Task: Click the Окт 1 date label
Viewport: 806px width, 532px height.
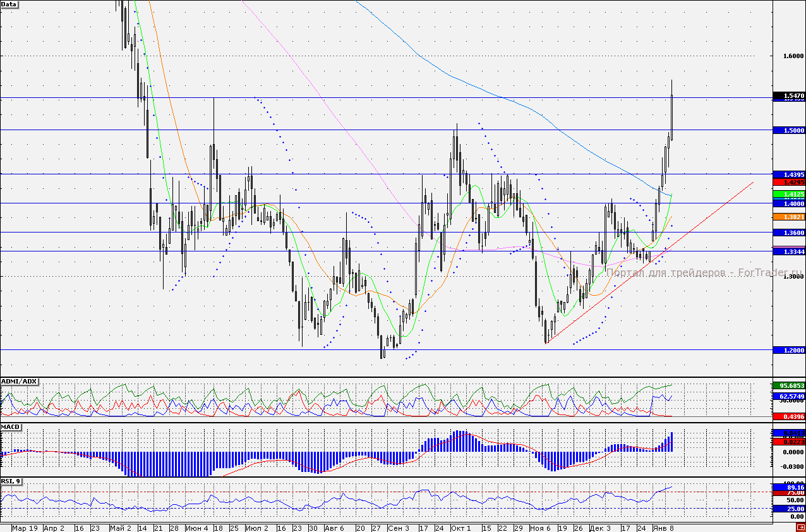Action: click(x=460, y=528)
